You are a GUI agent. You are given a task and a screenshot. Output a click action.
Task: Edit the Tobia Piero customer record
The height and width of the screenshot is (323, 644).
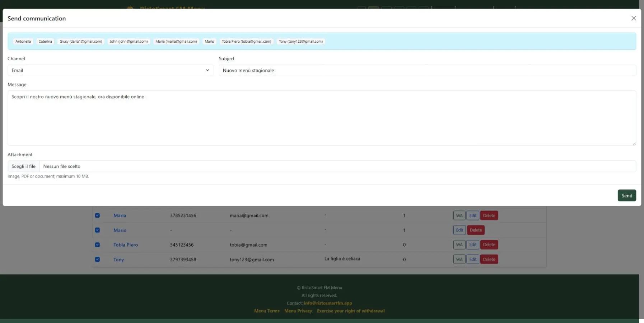tap(473, 244)
